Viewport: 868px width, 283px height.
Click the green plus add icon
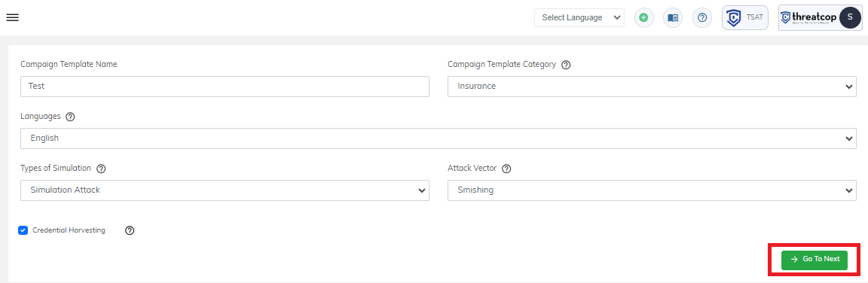pos(643,18)
